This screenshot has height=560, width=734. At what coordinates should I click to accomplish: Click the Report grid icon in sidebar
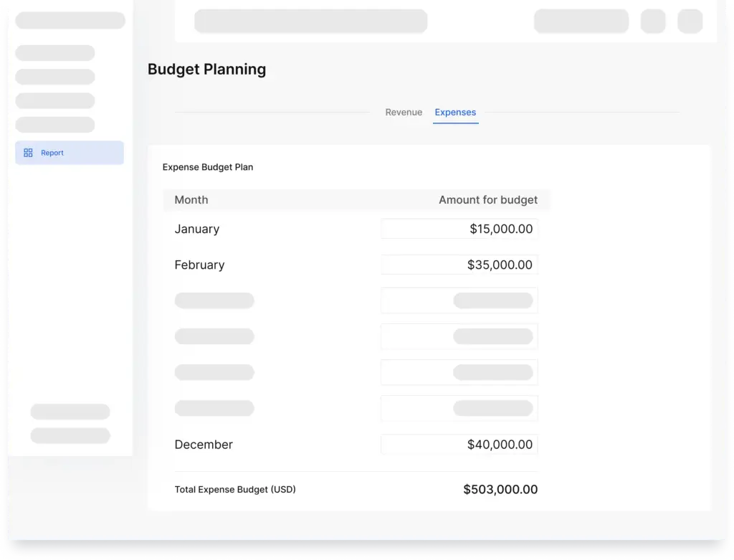click(29, 153)
